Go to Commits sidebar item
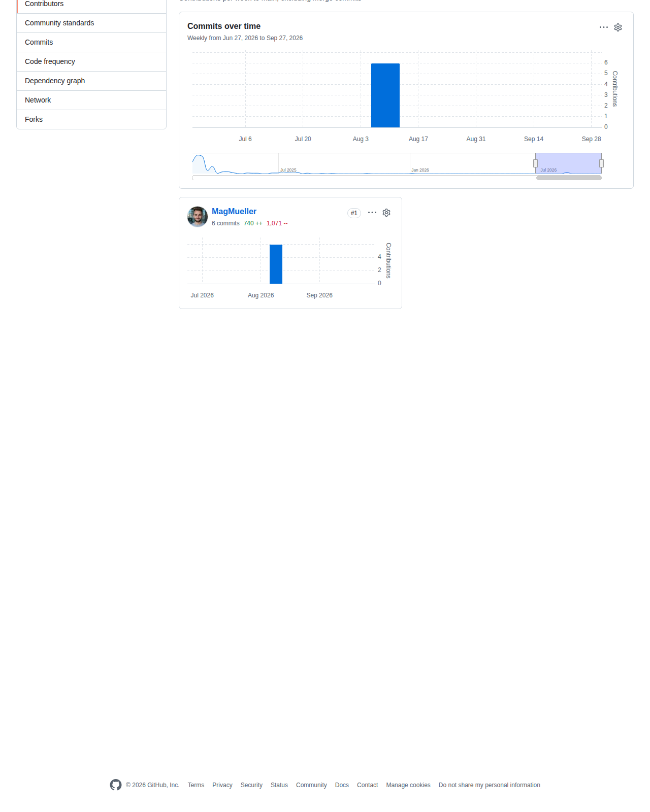Image resolution: width=650 pixels, height=812 pixels. [x=91, y=43]
